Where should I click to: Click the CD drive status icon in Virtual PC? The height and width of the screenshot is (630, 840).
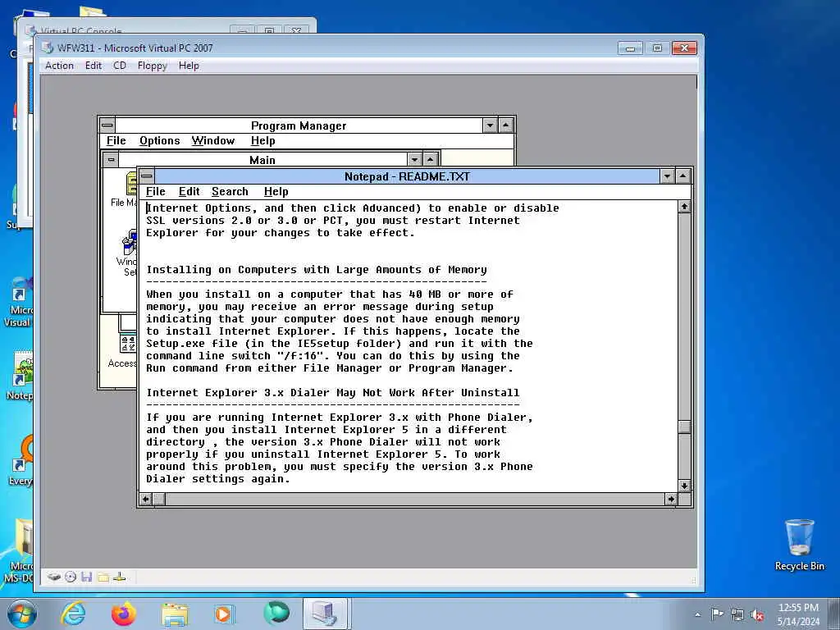[x=71, y=577]
